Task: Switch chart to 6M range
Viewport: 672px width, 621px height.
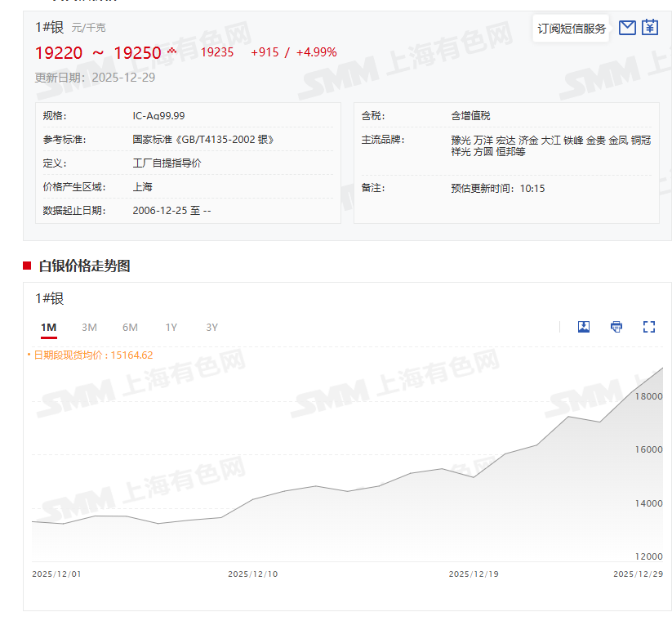Action: tap(130, 328)
